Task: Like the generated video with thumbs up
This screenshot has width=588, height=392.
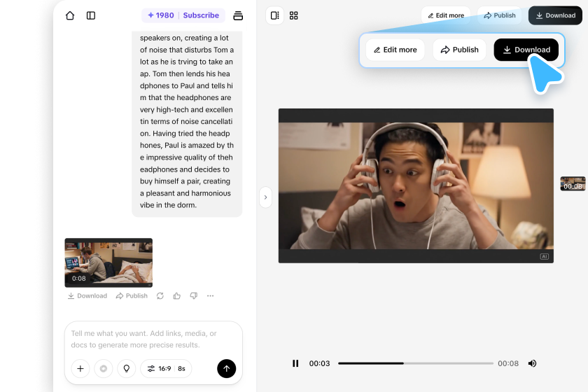Action: click(177, 296)
